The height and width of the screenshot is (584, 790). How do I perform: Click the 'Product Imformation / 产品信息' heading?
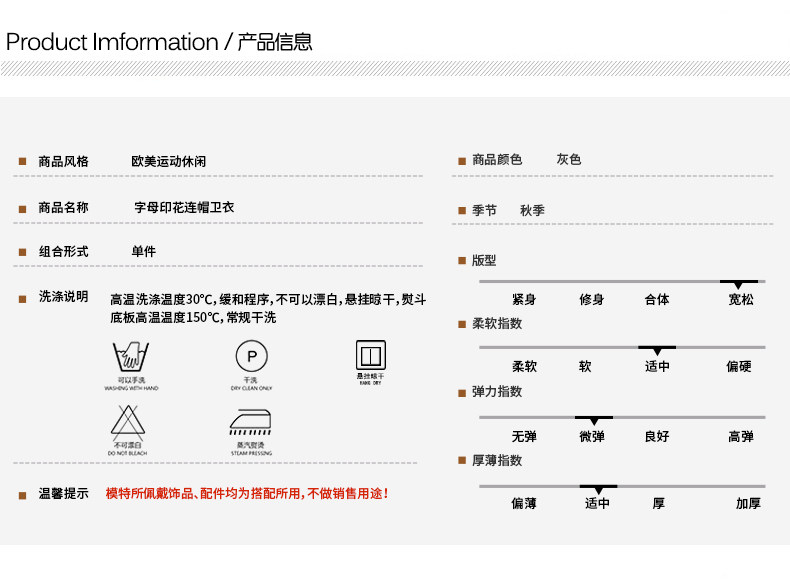pos(159,42)
